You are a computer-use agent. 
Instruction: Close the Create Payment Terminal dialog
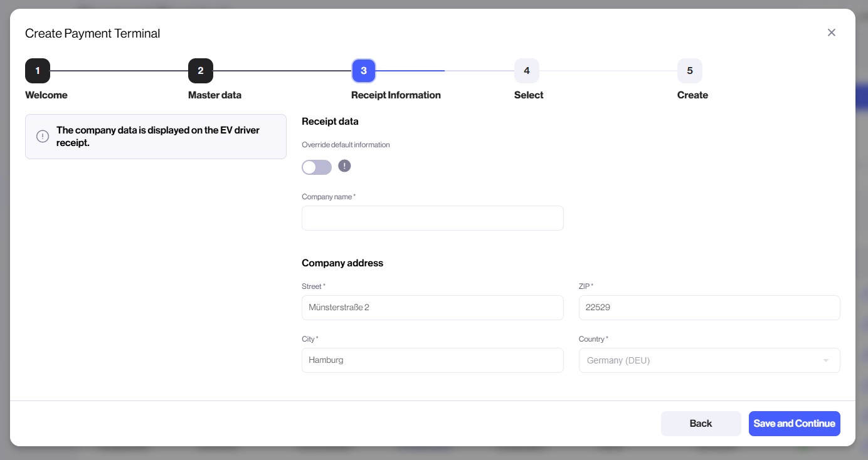[x=832, y=33]
